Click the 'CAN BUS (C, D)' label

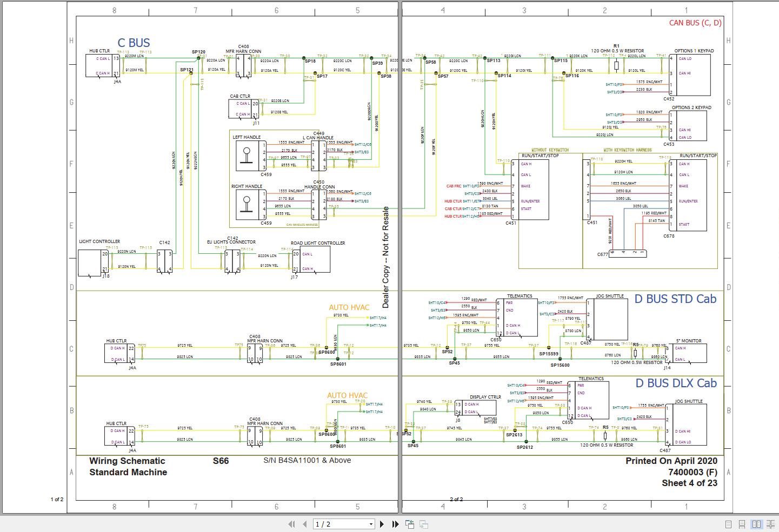pos(694,23)
